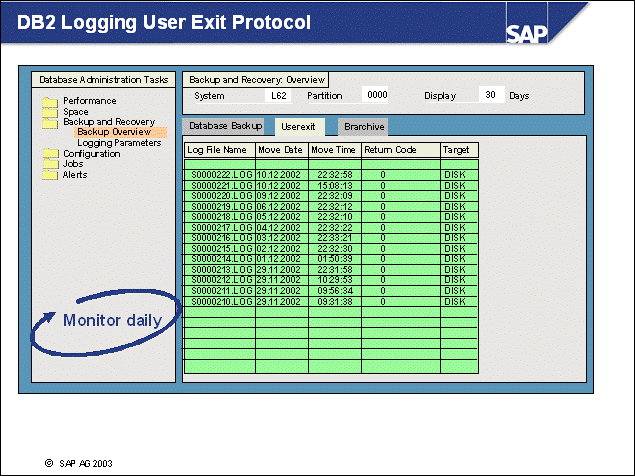
Task: Select the Userexit tab
Action: (x=299, y=127)
